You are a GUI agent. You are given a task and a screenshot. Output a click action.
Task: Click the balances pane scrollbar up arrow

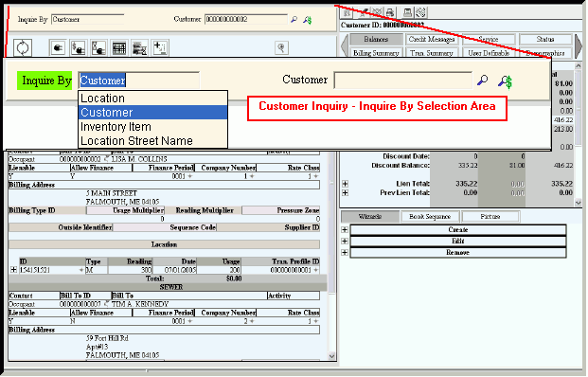[578, 66]
